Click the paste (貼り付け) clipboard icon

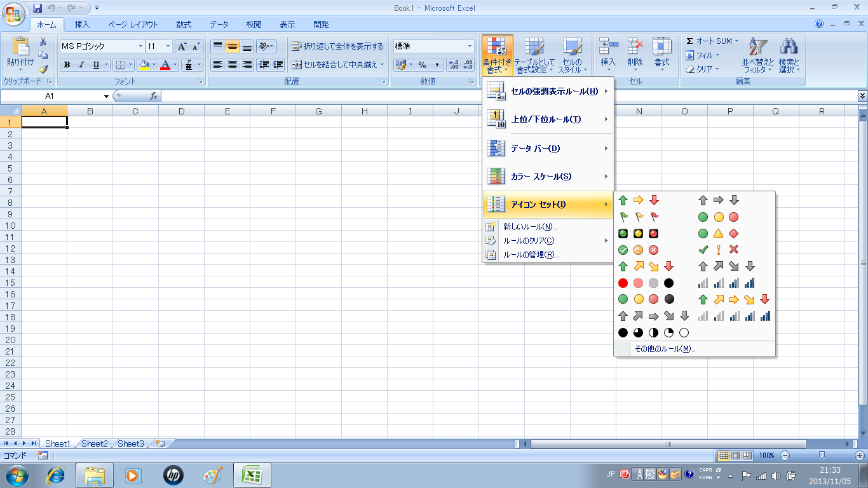click(x=20, y=48)
